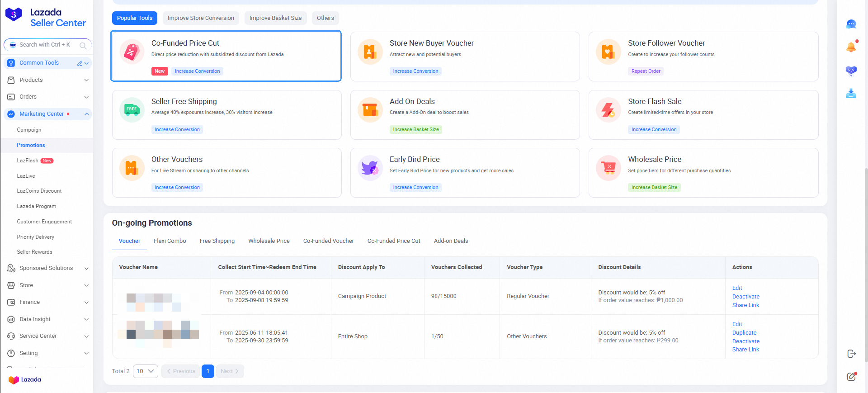This screenshot has width=868, height=393.
Task: Click the Store Flash Sale lightning icon
Action: coord(608,110)
